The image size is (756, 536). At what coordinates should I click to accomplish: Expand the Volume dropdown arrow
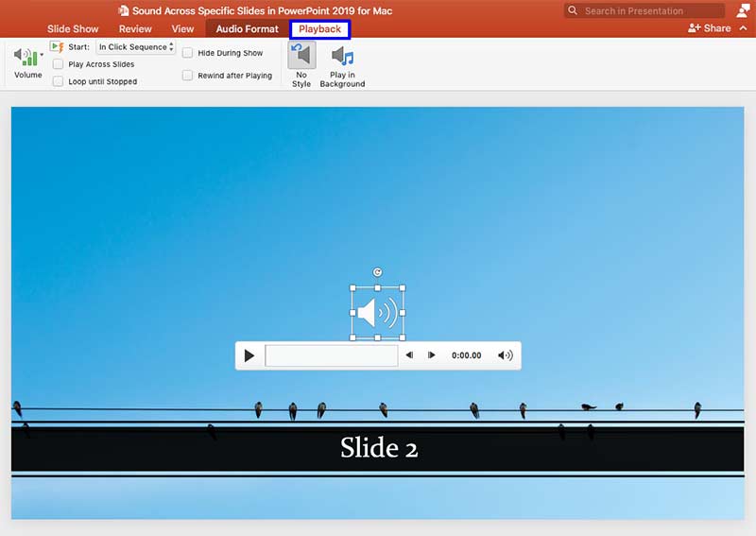click(42, 55)
